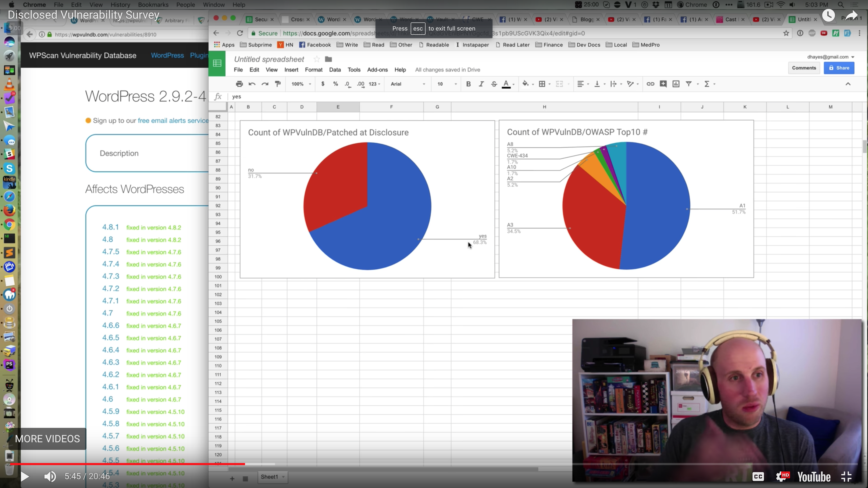
Task: Click the Filter funnel icon
Action: coord(689,84)
